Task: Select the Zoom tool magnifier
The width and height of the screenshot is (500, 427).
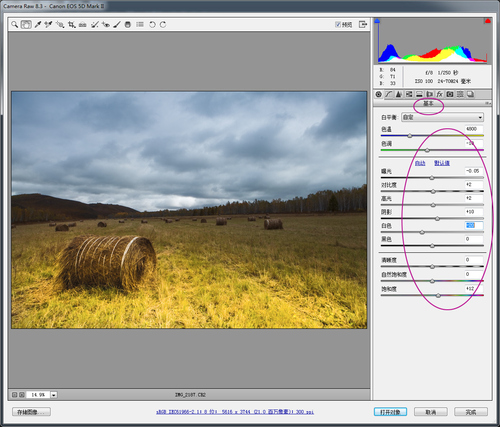Action: click(x=14, y=24)
